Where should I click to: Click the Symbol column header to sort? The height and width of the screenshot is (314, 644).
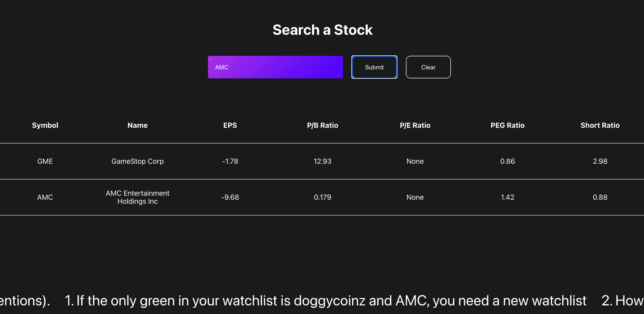click(x=45, y=125)
